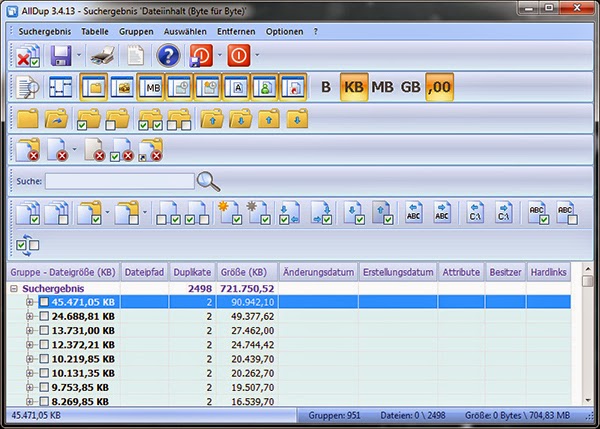Click the plain red power icon
This screenshot has height=429, width=600.
(x=239, y=55)
